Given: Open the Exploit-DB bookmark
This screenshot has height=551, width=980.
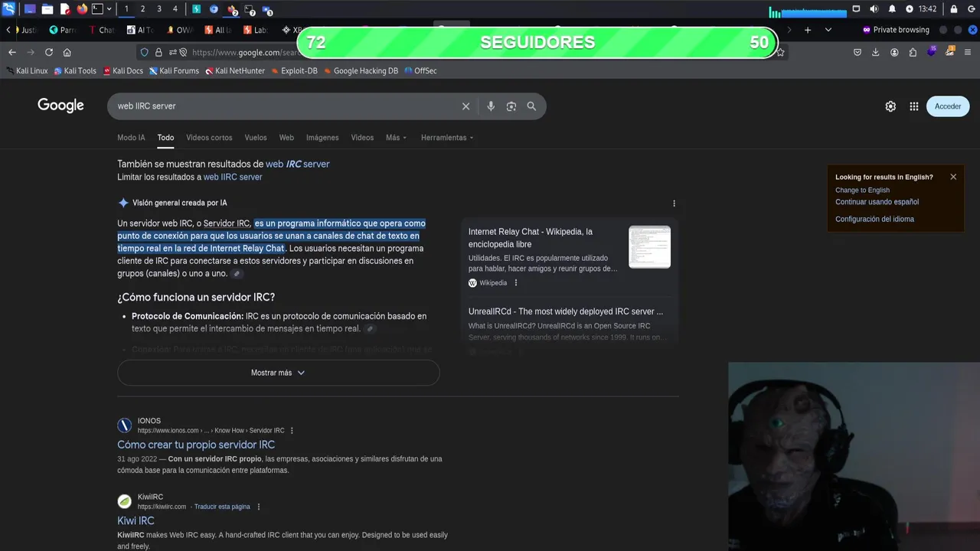Looking at the screenshot, I should [294, 70].
